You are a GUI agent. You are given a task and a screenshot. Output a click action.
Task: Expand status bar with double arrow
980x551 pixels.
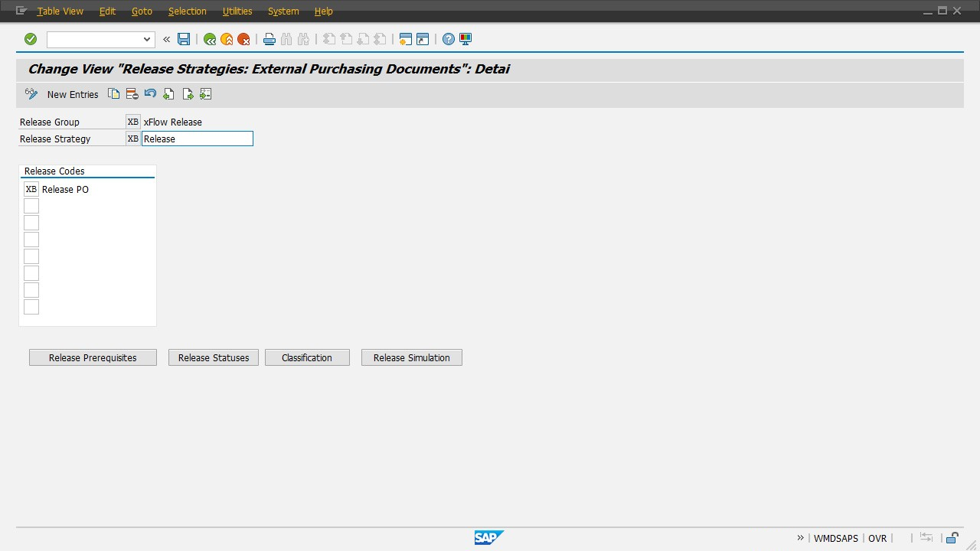800,538
